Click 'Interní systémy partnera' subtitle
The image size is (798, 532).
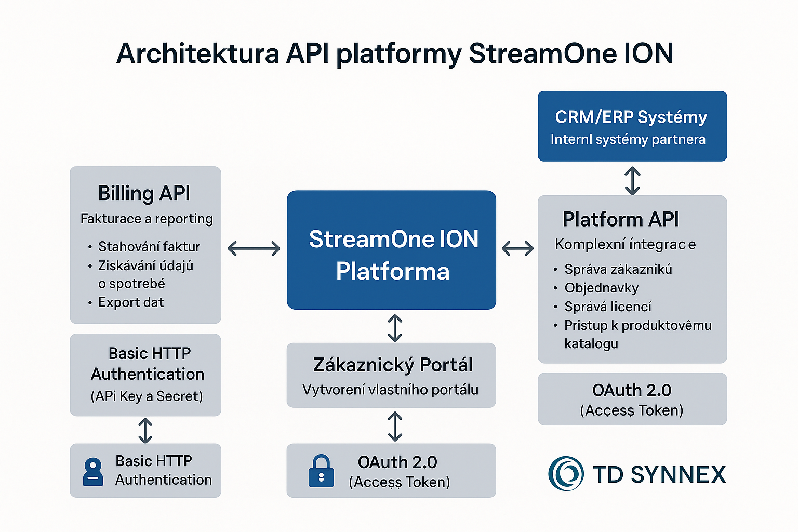tap(628, 139)
